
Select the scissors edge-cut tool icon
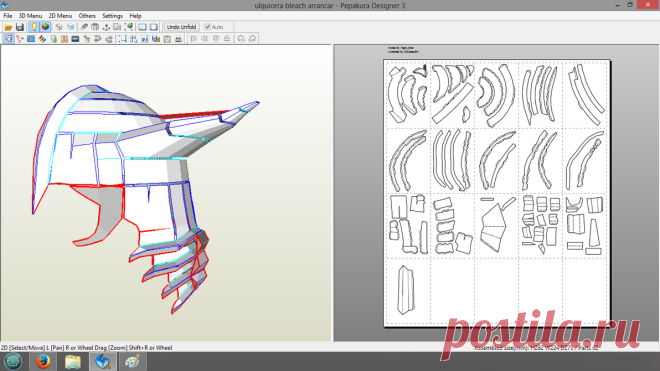(x=19, y=39)
